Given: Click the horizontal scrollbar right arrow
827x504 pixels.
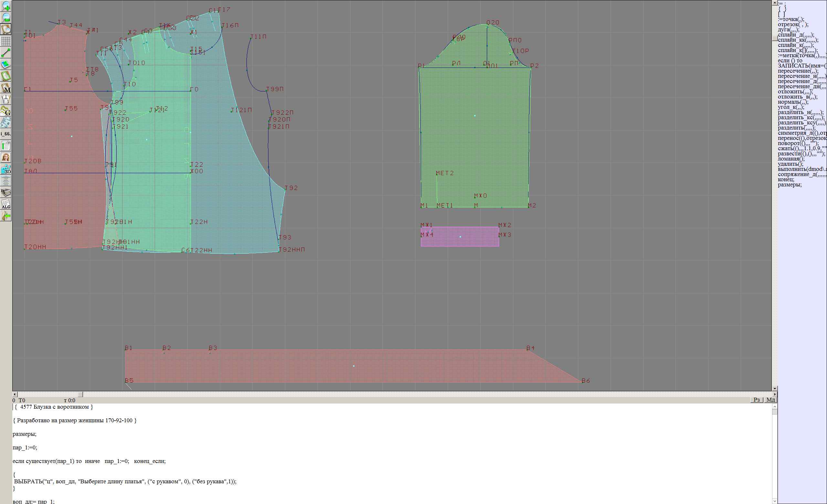Looking at the screenshot, I should point(775,394).
